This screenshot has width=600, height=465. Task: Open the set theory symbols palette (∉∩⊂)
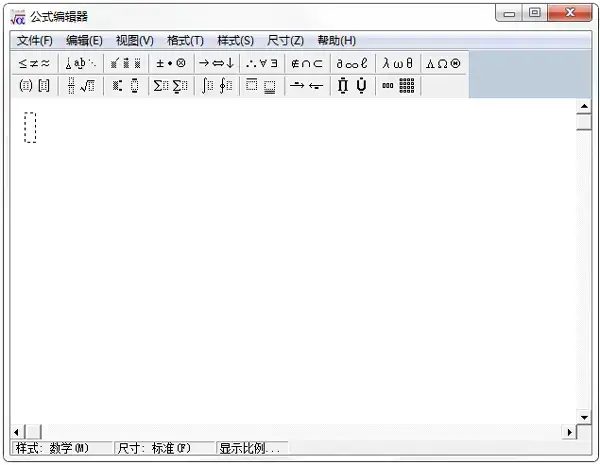click(x=307, y=64)
